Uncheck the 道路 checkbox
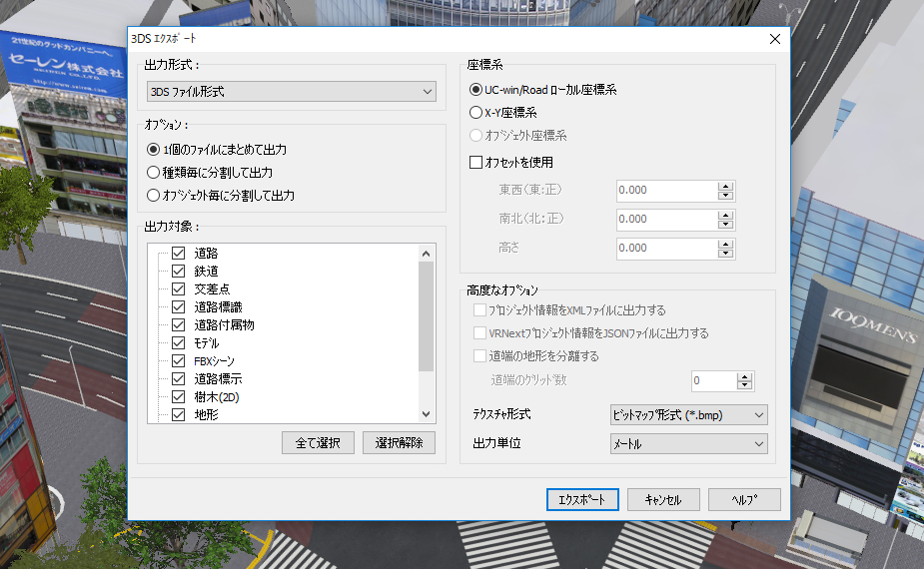 click(x=179, y=254)
